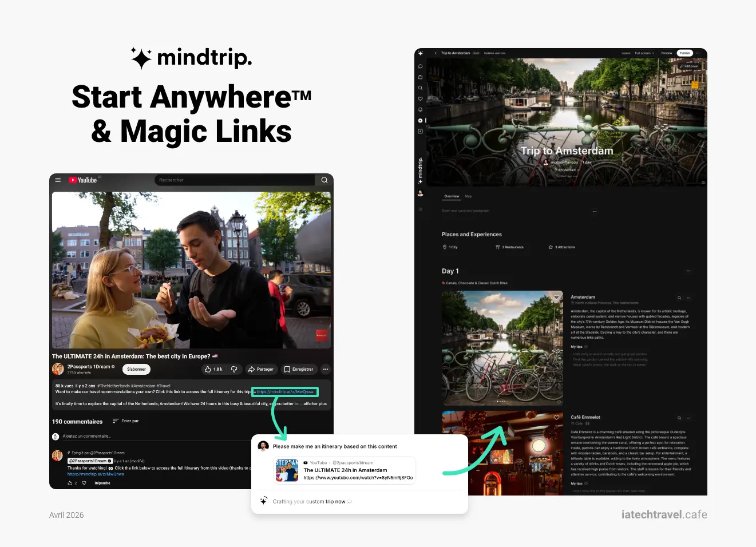Open the Full screen layout dropdown
The width and height of the screenshot is (756, 547).
pos(644,53)
